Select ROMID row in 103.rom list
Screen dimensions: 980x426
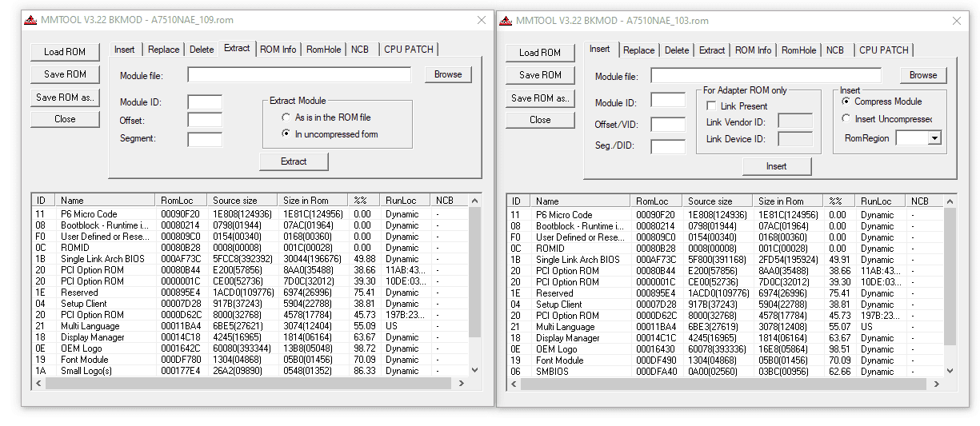[726, 249]
